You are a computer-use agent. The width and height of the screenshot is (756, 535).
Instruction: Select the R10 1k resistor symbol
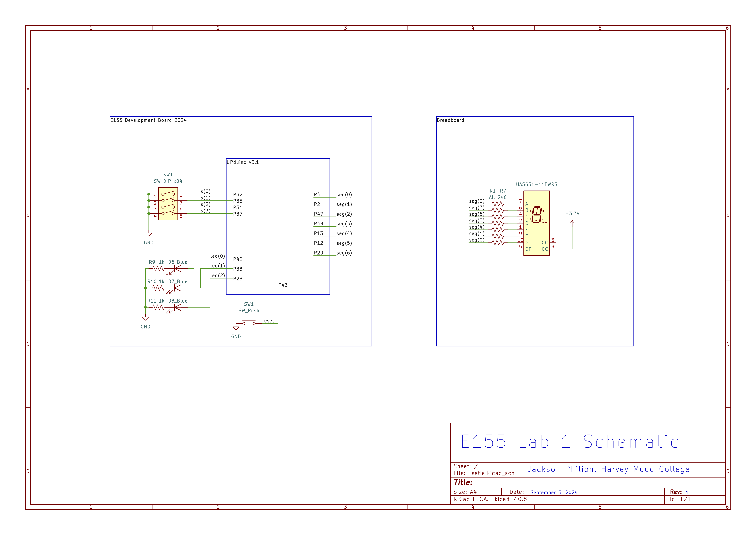(158, 288)
